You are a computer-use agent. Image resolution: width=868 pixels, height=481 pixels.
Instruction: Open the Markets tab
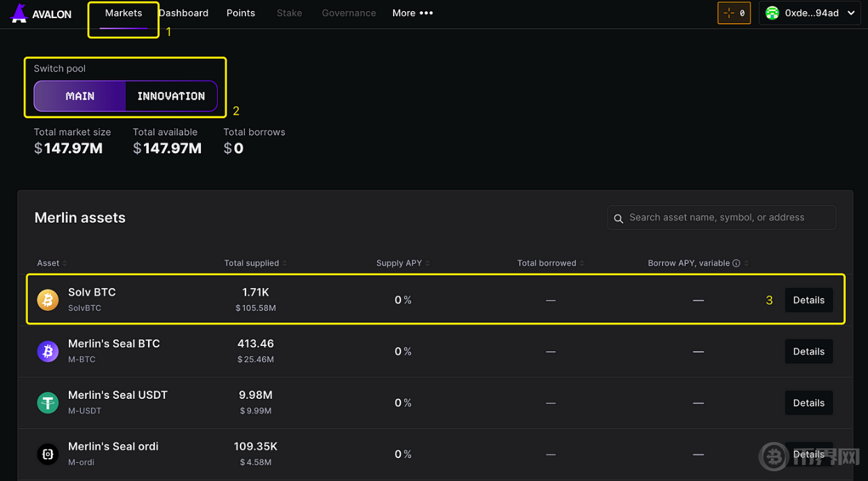tap(123, 13)
